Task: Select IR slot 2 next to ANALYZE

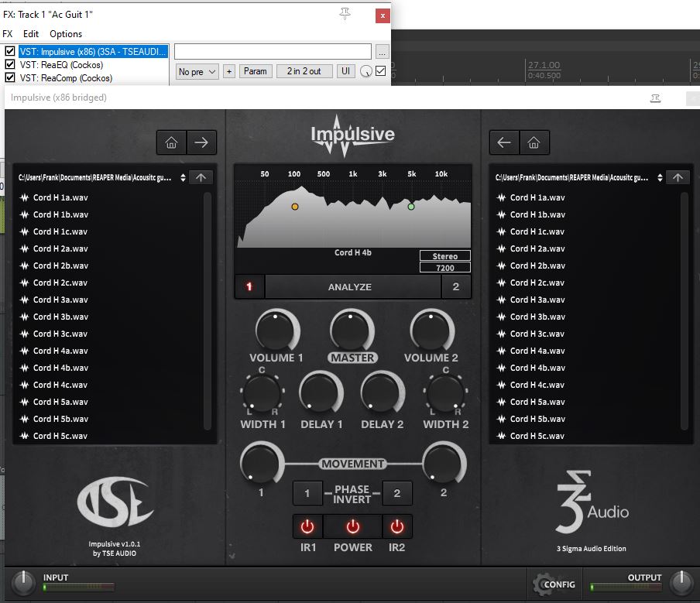Action: [456, 286]
